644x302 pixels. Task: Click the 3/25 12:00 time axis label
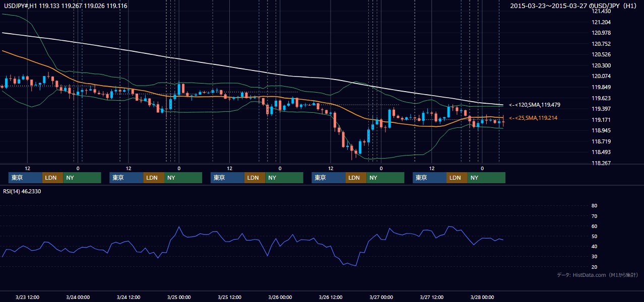(x=229, y=297)
